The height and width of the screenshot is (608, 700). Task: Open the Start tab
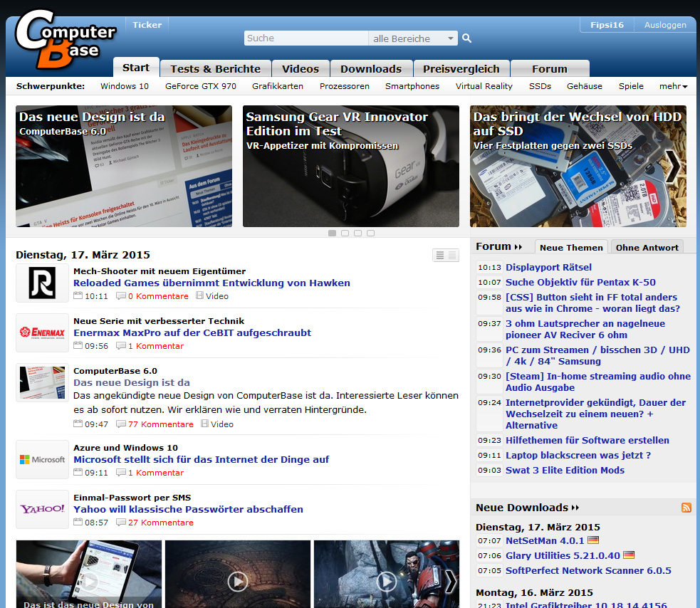tap(136, 68)
